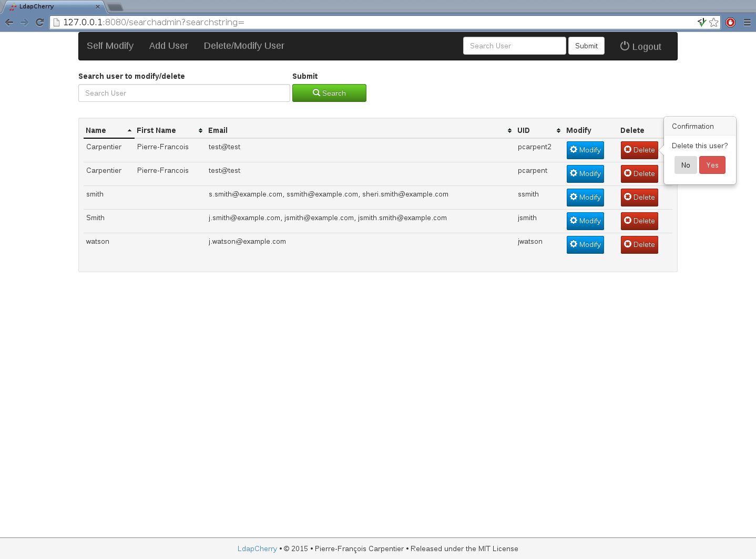Bookmark the page with the star icon
The height and width of the screenshot is (559, 756).
coord(713,22)
